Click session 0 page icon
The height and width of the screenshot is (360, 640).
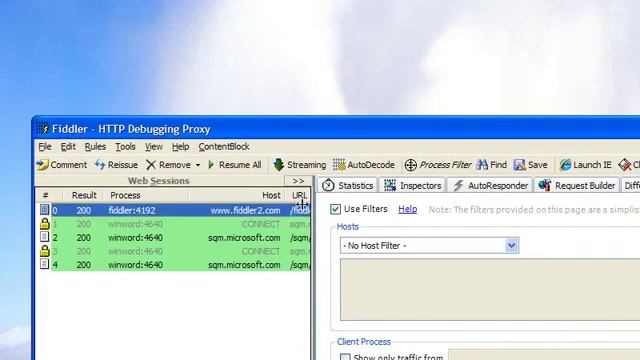click(44, 210)
